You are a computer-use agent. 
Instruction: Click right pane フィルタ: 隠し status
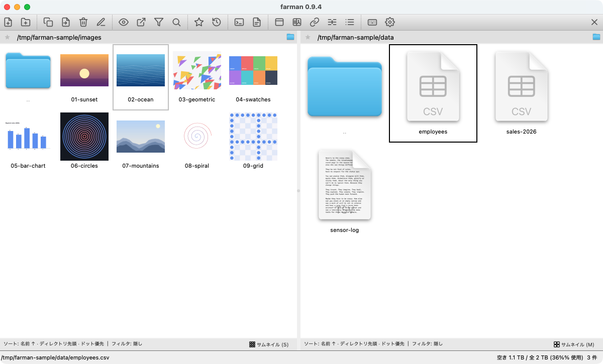pos(427,344)
